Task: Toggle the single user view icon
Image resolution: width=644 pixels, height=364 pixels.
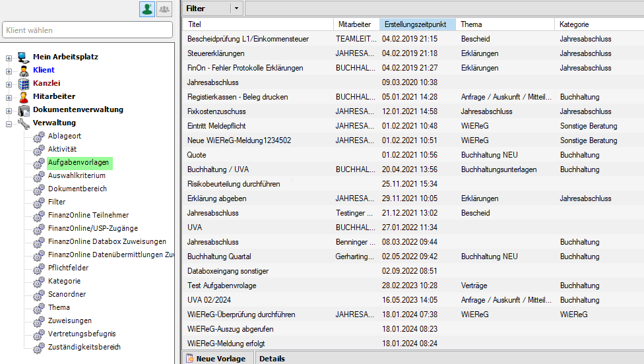Action: tap(147, 9)
